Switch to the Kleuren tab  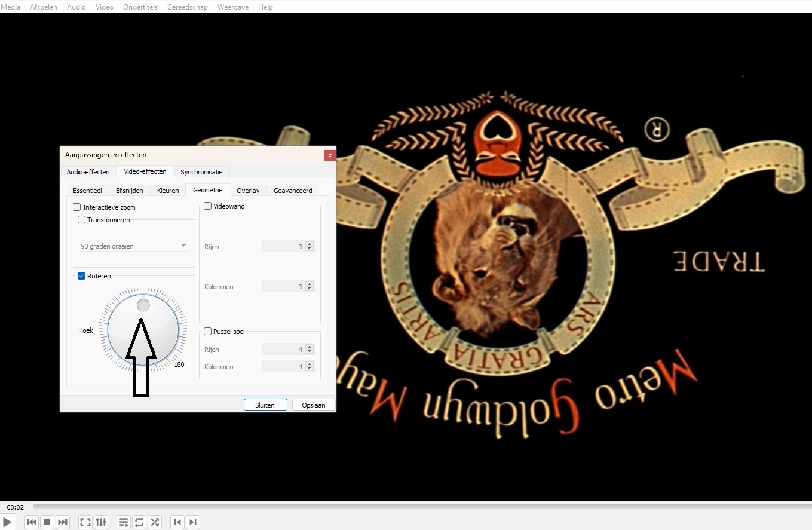(168, 191)
